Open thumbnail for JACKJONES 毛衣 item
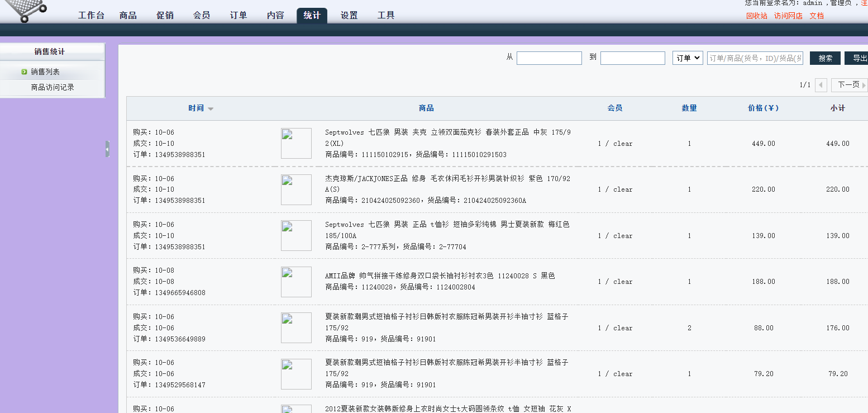The height and width of the screenshot is (413, 868). (296, 189)
